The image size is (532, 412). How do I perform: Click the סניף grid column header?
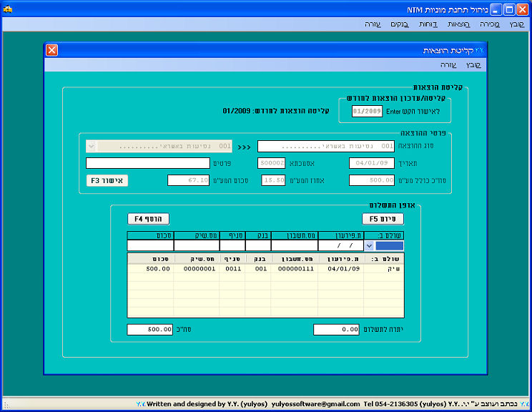[233, 259]
